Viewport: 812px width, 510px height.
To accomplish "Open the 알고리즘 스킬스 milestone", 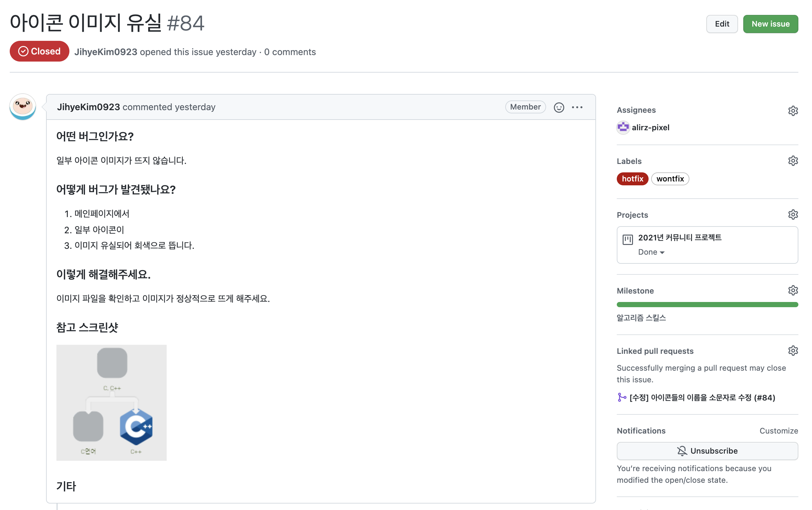I will click(641, 318).
